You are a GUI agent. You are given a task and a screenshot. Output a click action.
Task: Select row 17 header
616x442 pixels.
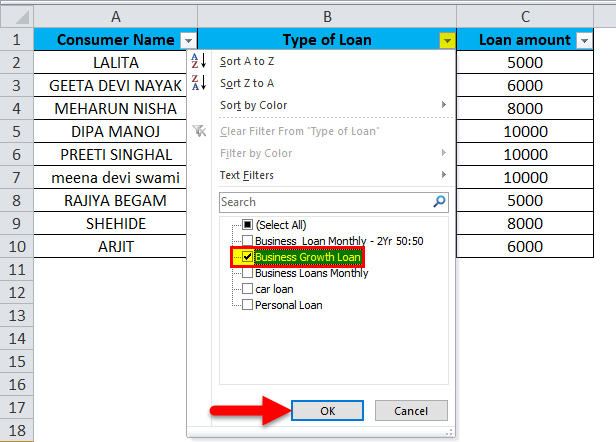(x=16, y=408)
